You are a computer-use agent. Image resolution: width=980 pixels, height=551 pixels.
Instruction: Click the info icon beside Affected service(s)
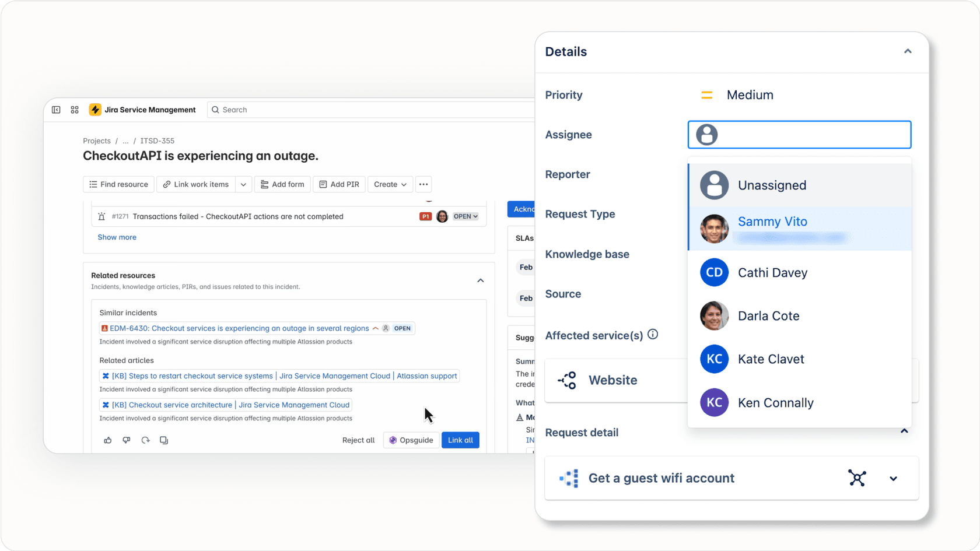(653, 335)
